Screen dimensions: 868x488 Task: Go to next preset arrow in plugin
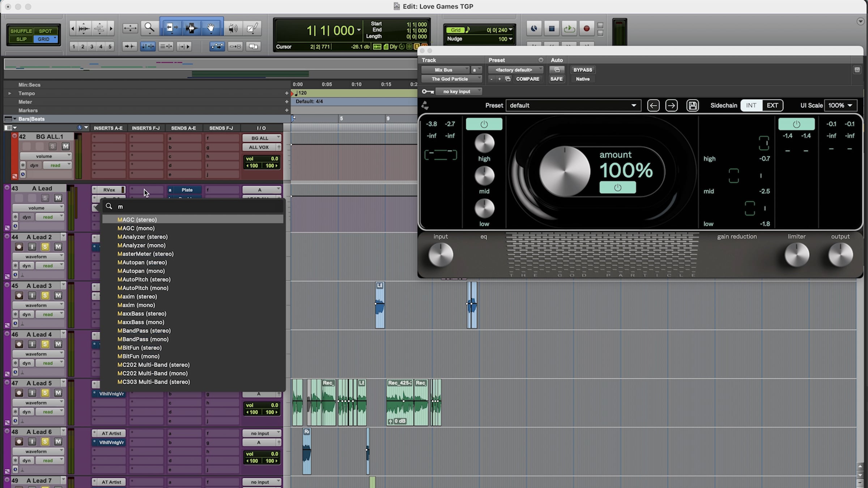pyautogui.click(x=671, y=106)
